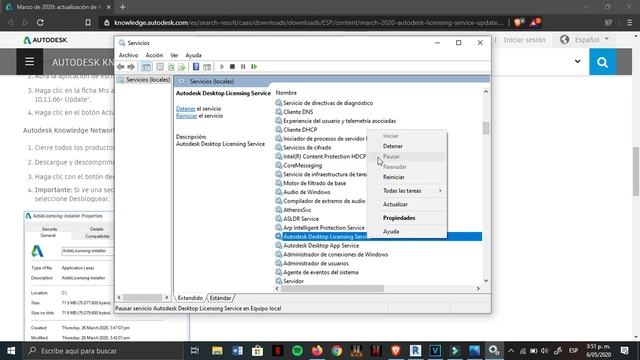This screenshot has width=640, height=360.
Task: Click the Export list toolbar icon
Action: pyautogui.click(x=182, y=67)
